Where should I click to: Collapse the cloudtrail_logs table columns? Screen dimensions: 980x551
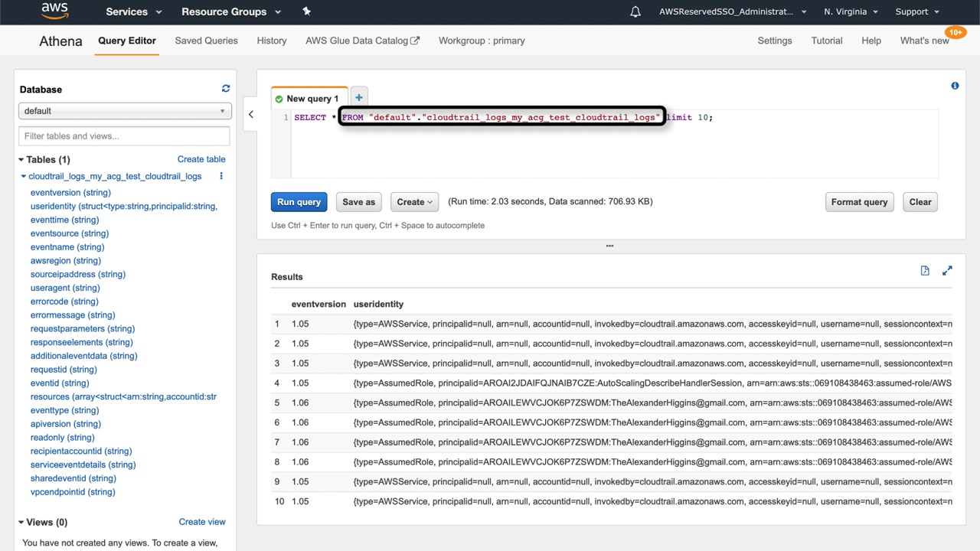click(24, 177)
